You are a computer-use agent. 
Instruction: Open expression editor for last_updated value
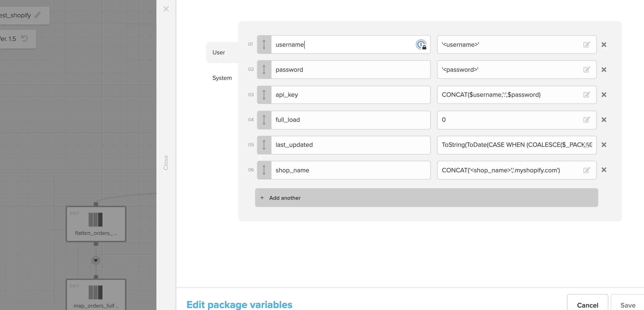pos(586,145)
